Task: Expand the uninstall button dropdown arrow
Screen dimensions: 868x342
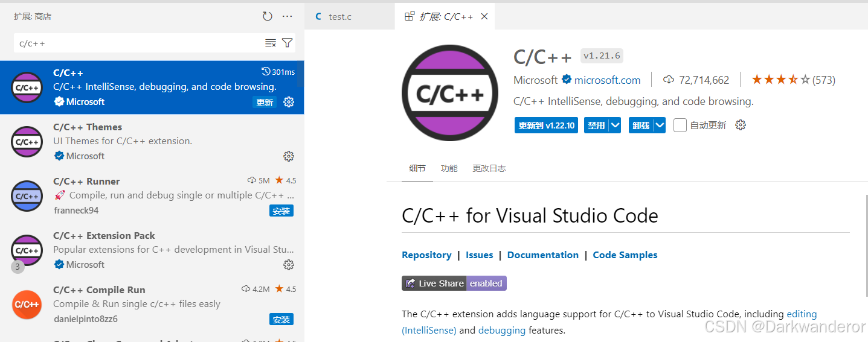Action: pos(660,125)
